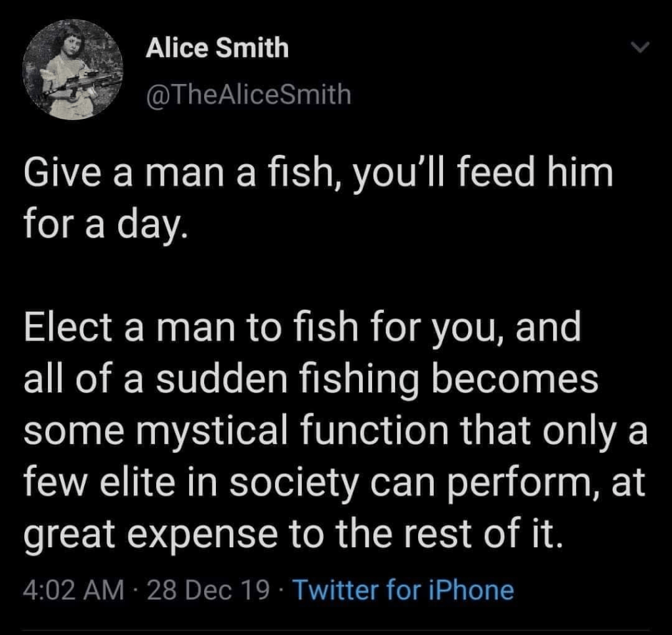The height and width of the screenshot is (635, 672).
Task: Open Alice Smith's profile picture
Action: tap(73, 70)
